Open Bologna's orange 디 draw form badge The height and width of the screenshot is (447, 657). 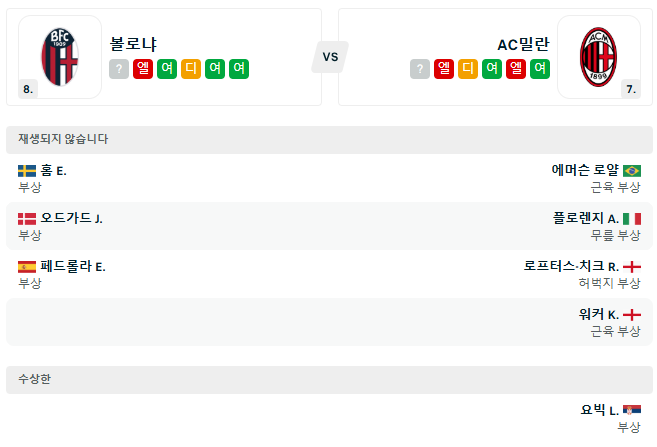(x=191, y=69)
